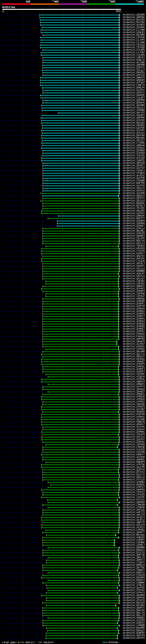Screen dimensions: 146x644
Task: Click the UniRef100_B9UZ52 label
Action: [x=134, y=72]
